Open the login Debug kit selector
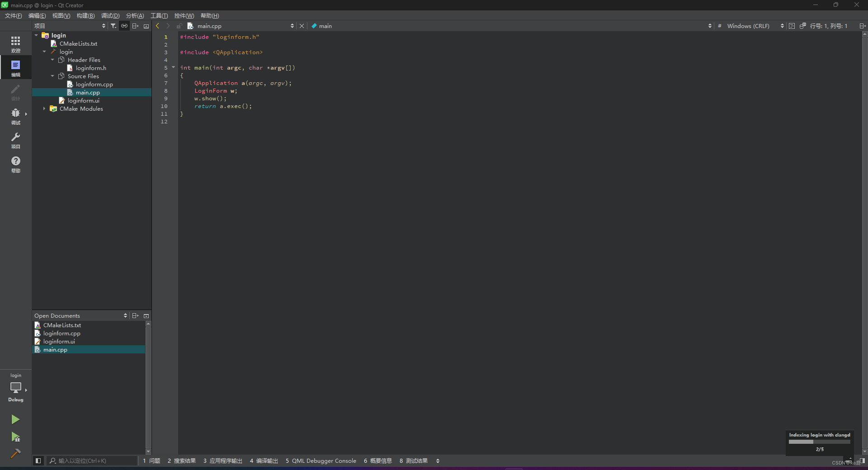The image size is (868, 470). pyautogui.click(x=16, y=388)
